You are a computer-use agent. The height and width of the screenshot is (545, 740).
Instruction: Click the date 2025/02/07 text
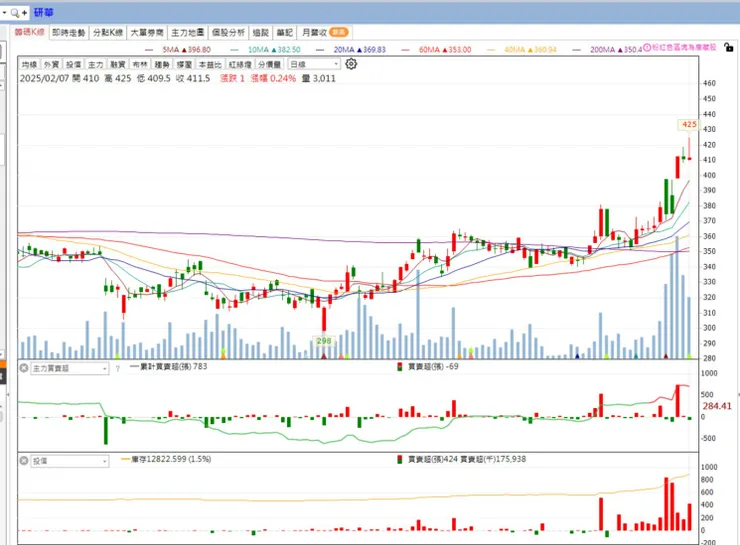point(44,78)
